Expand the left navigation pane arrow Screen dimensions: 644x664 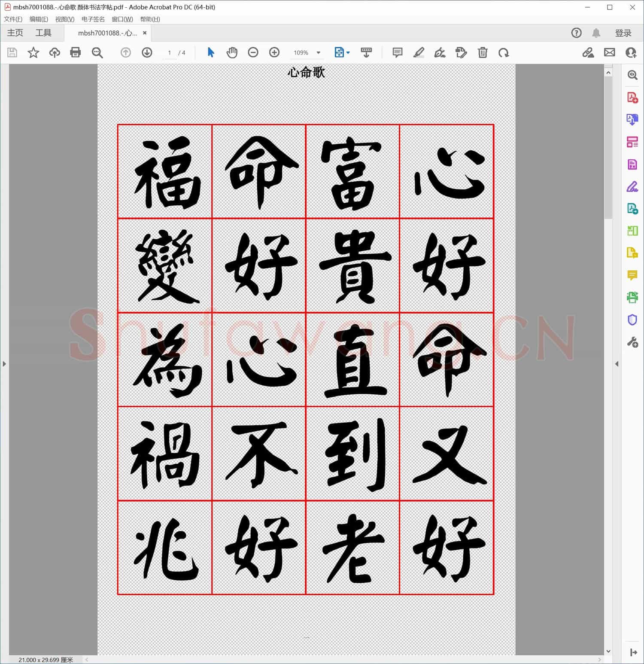click(4, 364)
